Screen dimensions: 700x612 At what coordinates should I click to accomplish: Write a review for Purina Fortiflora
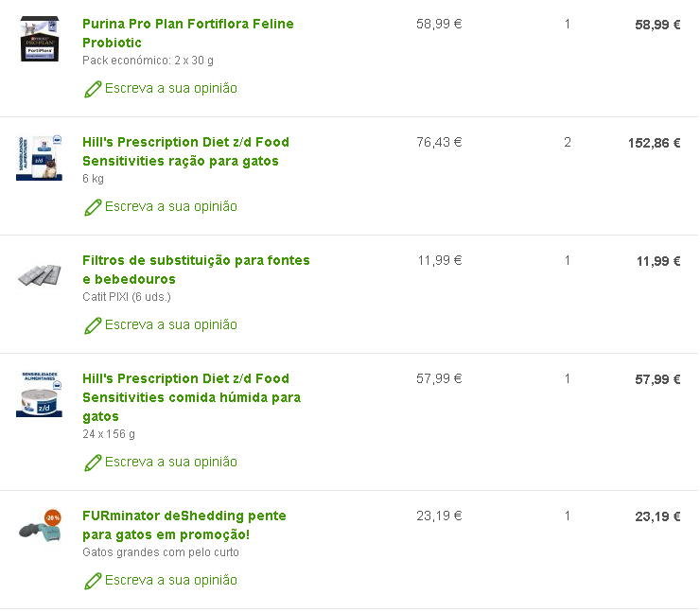point(170,89)
